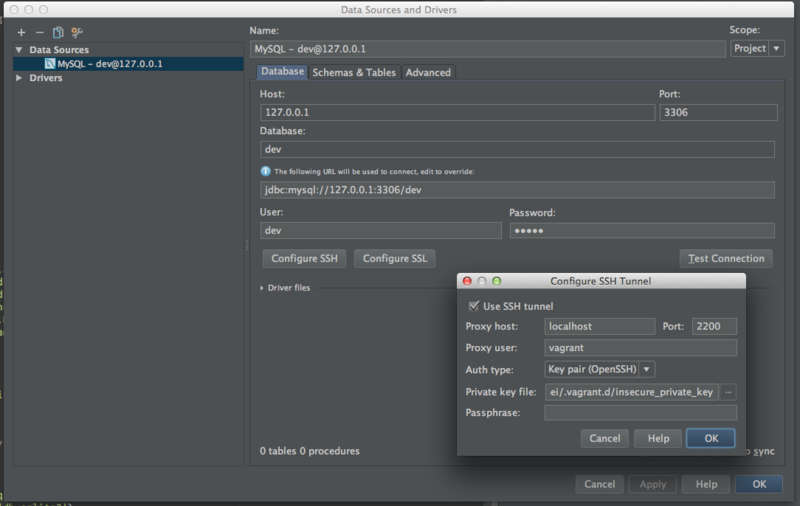800x506 pixels.
Task: Click the '0 tables 0 procedures' status text
Action: tap(310, 451)
